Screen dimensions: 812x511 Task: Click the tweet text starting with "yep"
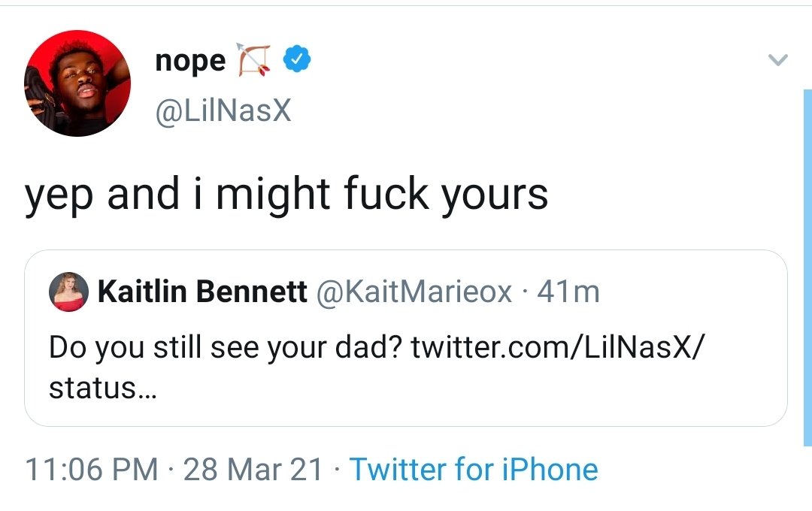click(286, 194)
